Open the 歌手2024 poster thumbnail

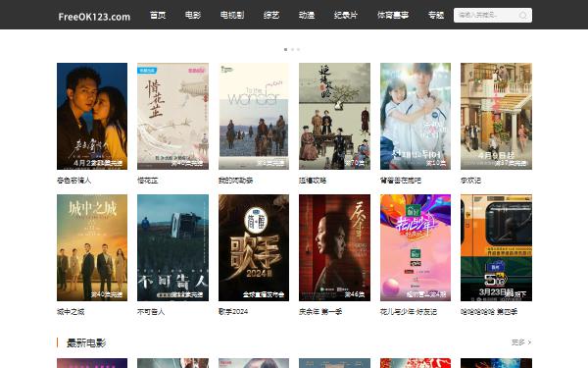tap(254, 247)
